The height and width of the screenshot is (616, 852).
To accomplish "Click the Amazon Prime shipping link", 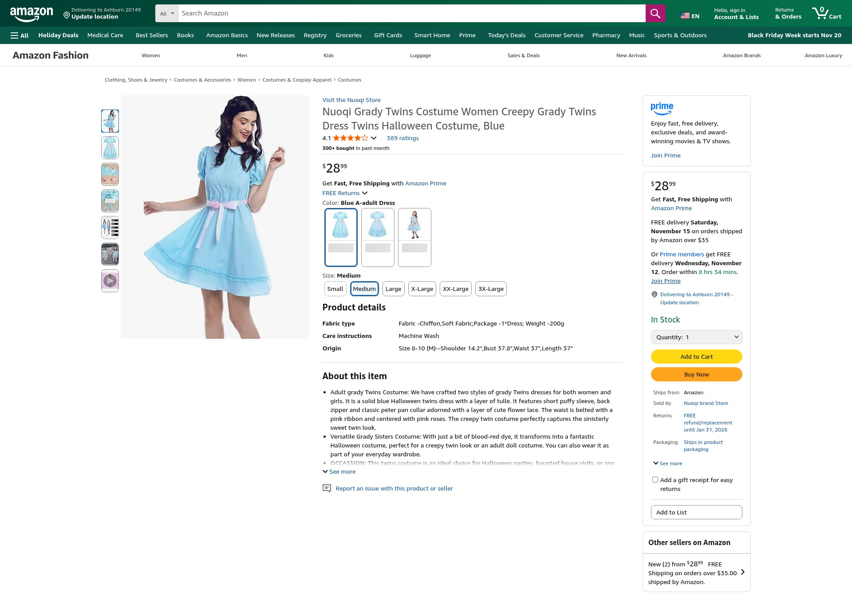I will (426, 184).
